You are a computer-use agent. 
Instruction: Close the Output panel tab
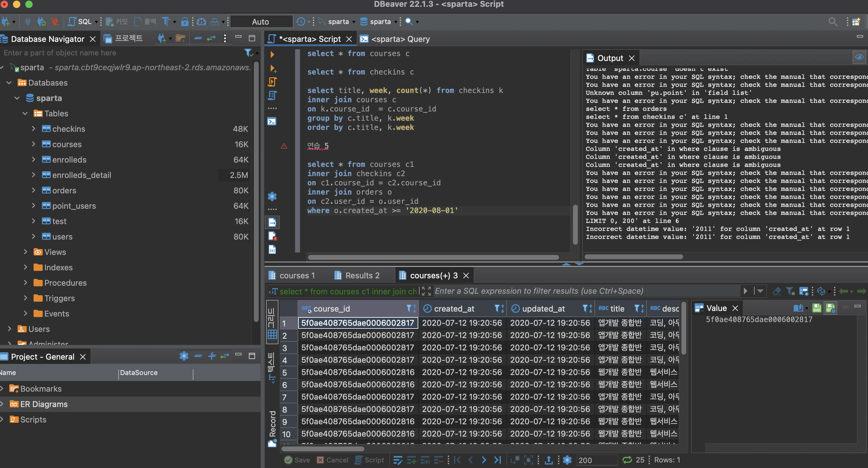[x=632, y=58]
